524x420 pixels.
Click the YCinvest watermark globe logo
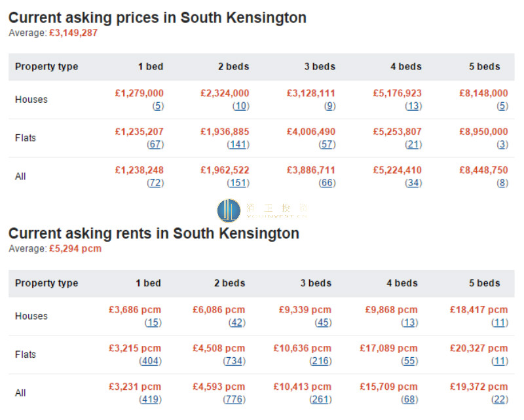(x=229, y=210)
